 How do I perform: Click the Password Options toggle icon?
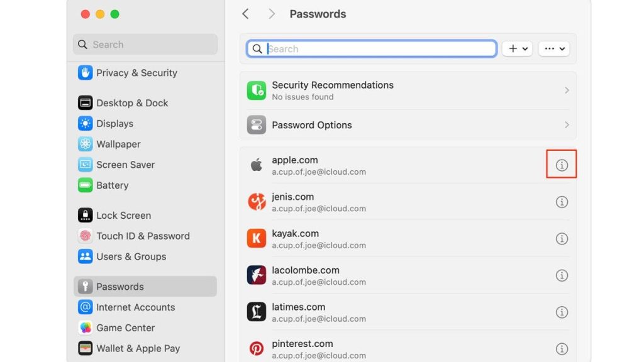[257, 125]
